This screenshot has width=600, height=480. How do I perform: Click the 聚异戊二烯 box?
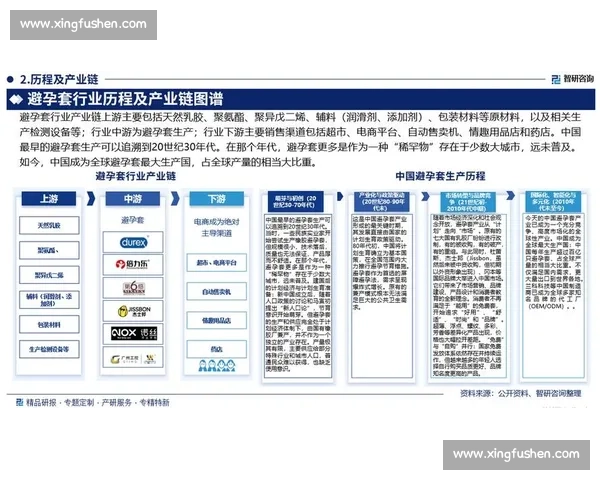[x=49, y=275]
